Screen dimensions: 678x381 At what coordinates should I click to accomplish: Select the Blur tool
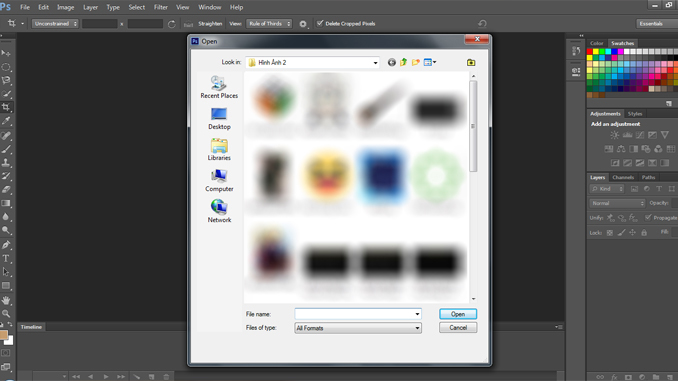click(6, 216)
